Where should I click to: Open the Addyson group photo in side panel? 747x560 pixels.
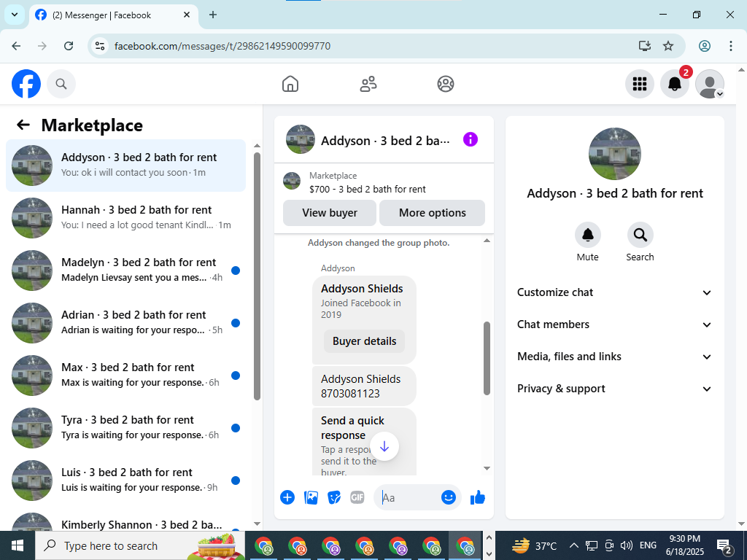tap(614, 154)
